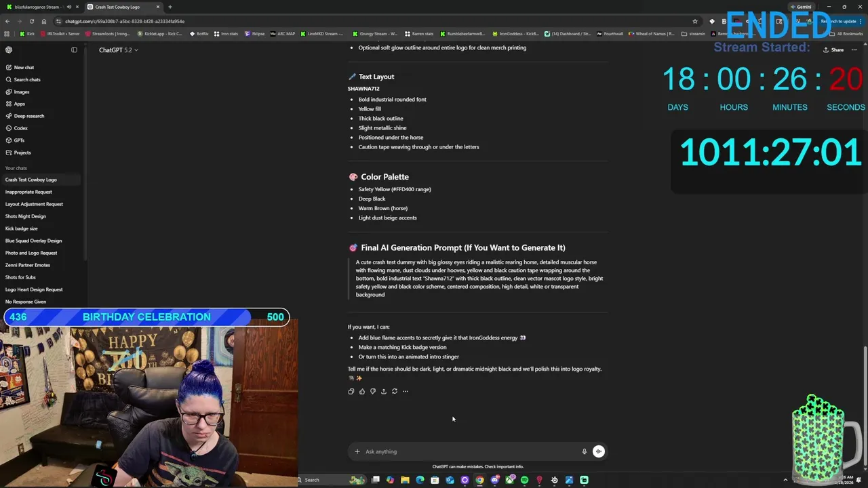Image resolution: width=868 pixels, height=488 pixels.
Task: Click the ChatGPT logo in sidebar
Action: (x=8, y=49)
